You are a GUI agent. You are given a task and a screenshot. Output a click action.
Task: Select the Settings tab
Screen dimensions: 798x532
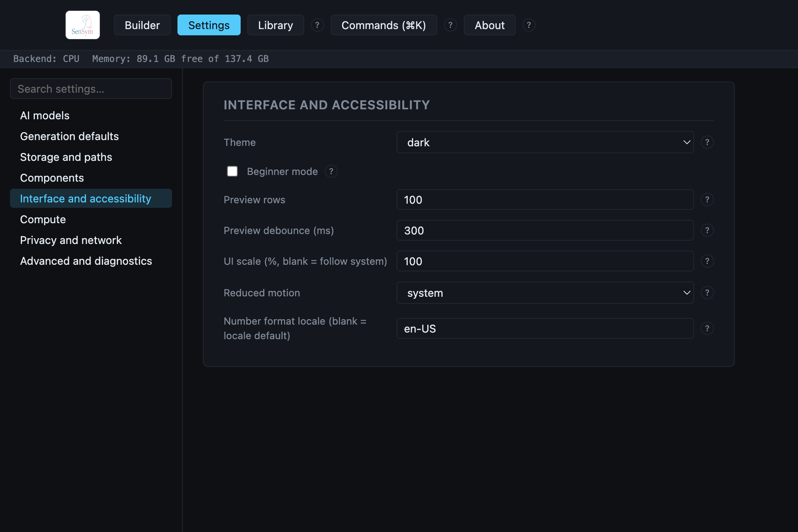coord(209,25)
